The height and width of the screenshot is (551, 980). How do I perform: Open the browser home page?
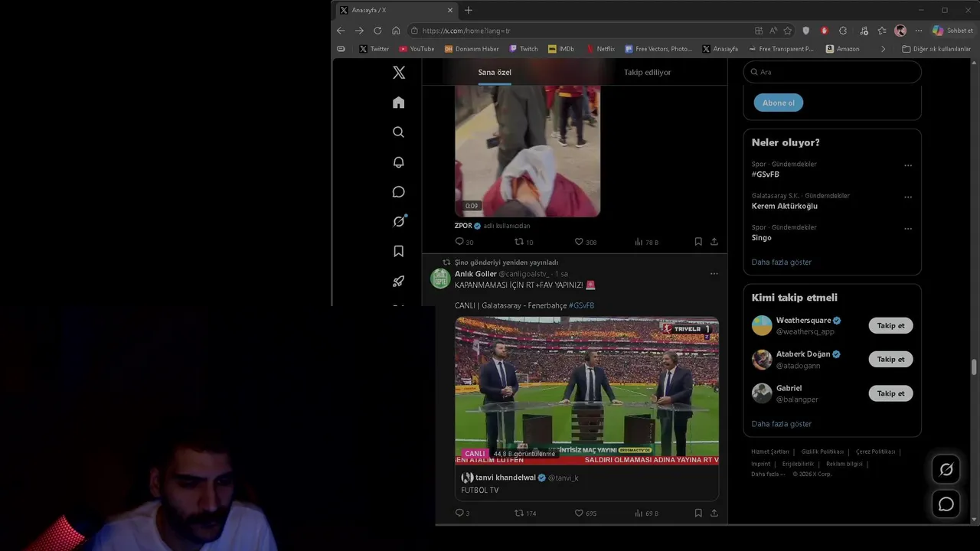pyautogui.click(x=396, y=31)
